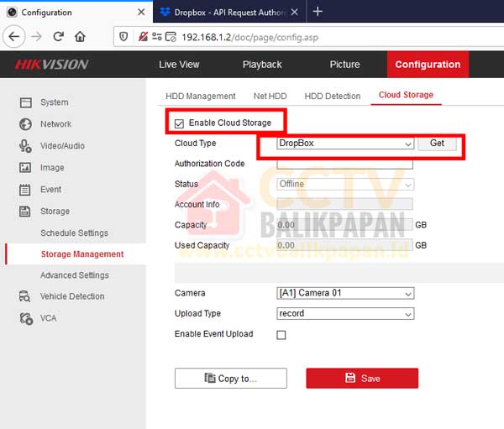Click the VCA sidebar icon
Viewport: 504px width, 429px height.
26,318
